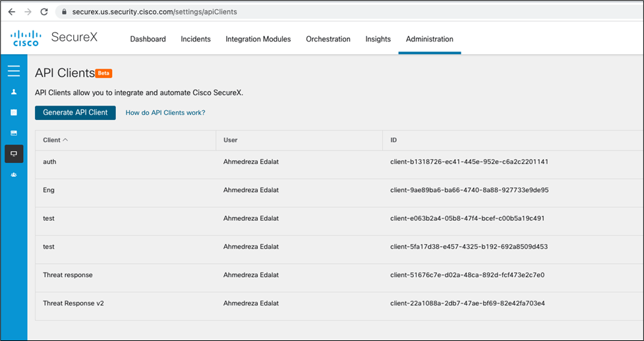Screen dimensions: 644x341
Task: Open the users group sidebar icon
Action: pyautogui.click(x=14, y=175)
